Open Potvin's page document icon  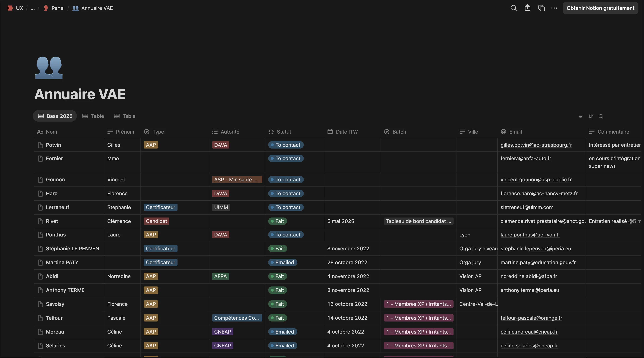point(41,145)
